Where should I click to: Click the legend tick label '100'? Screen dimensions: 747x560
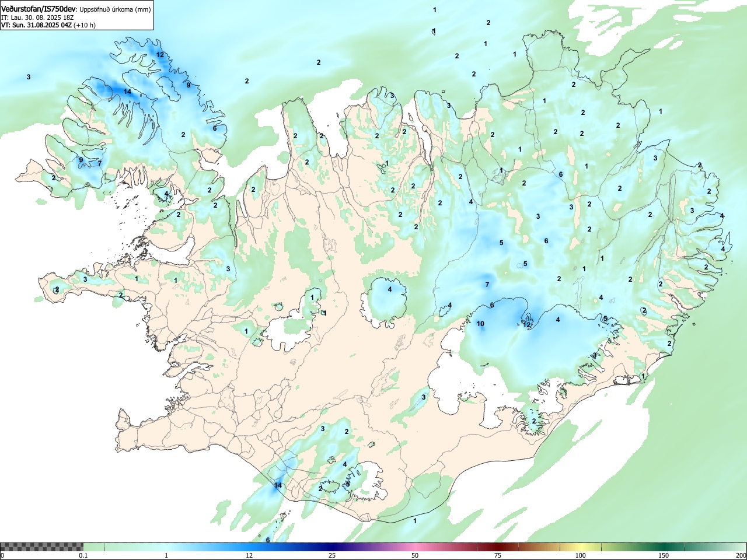click(x=581, y=555)
